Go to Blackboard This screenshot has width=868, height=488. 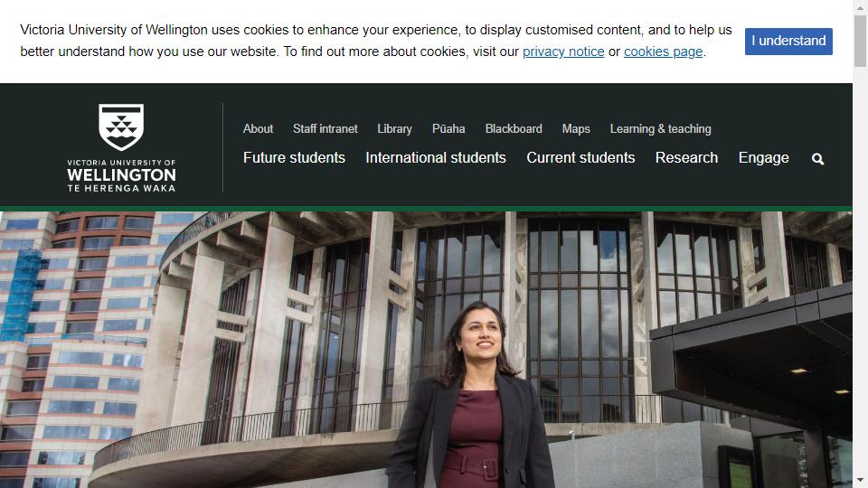pos(514,129)
